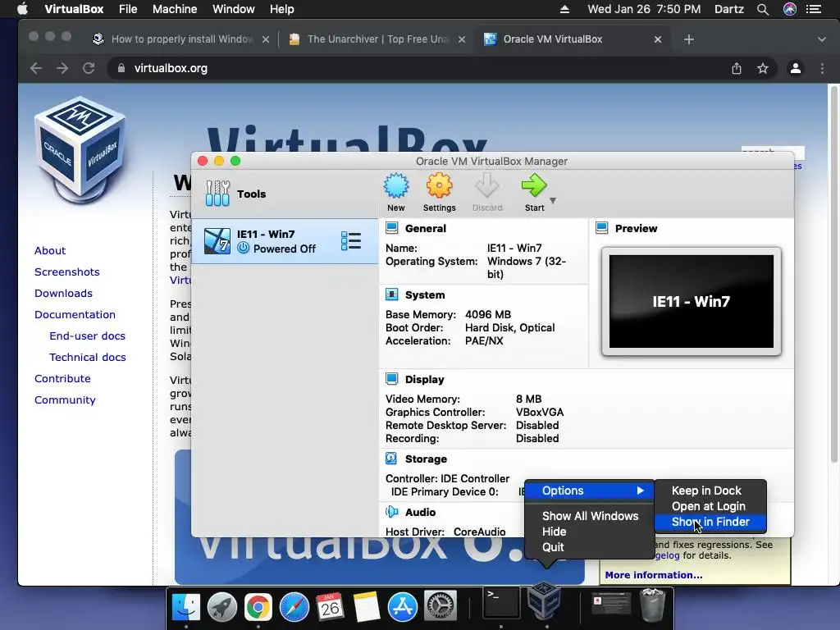Open the IE11 - Win7 machine menu icon
This screenshot has height=630, width=840.
351,241
